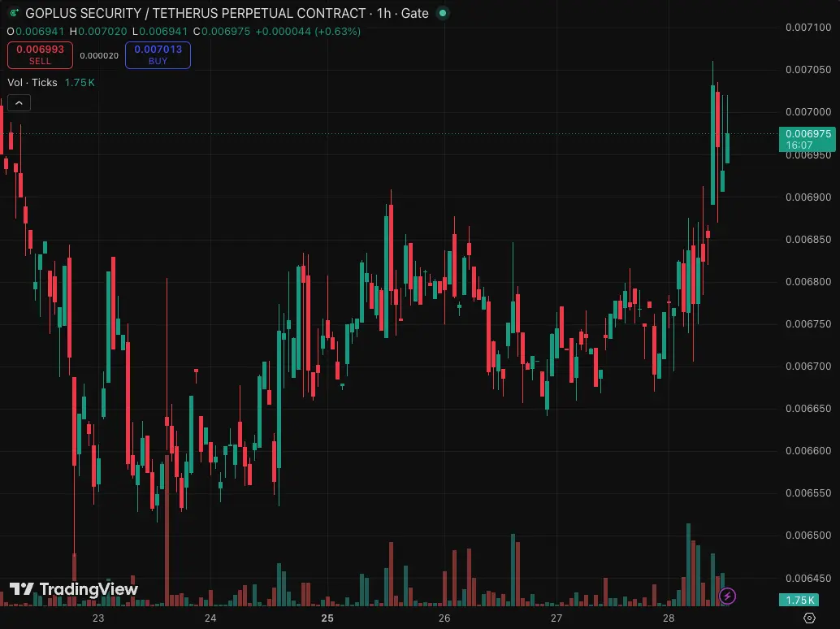
Task: Open the purple lightning flash icon
Action: click(727, 596)
